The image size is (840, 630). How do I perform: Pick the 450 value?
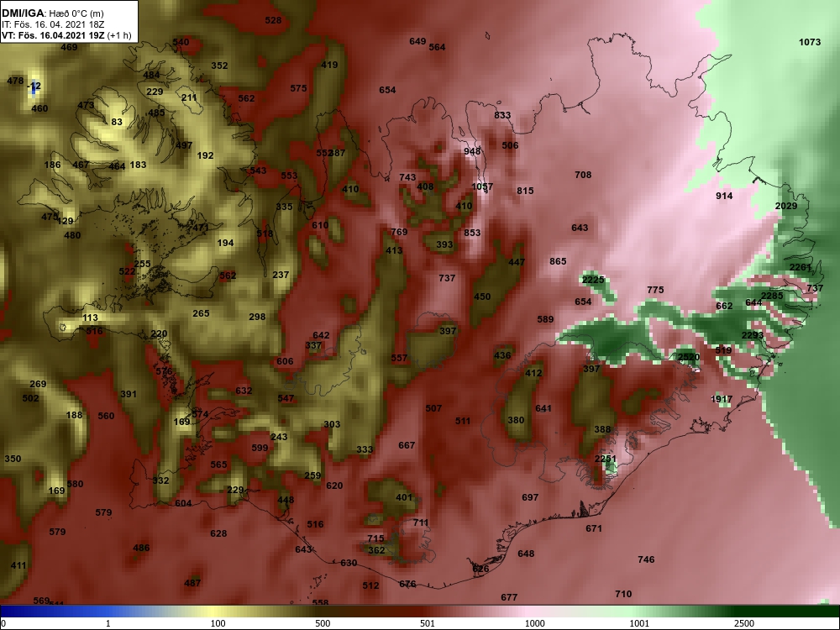pos(482,297)
